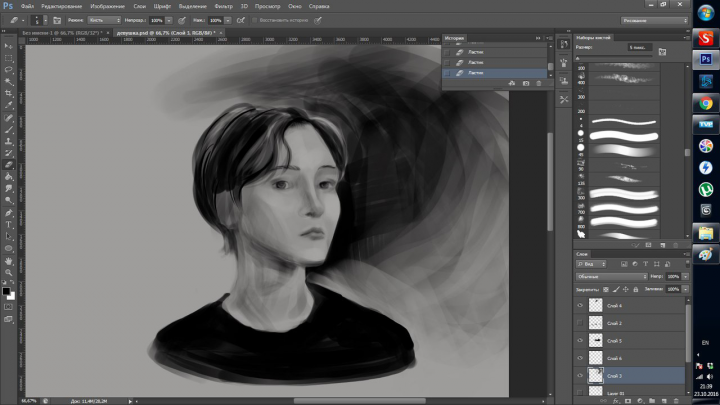Click the foreground black color swatch

[6, 291]
